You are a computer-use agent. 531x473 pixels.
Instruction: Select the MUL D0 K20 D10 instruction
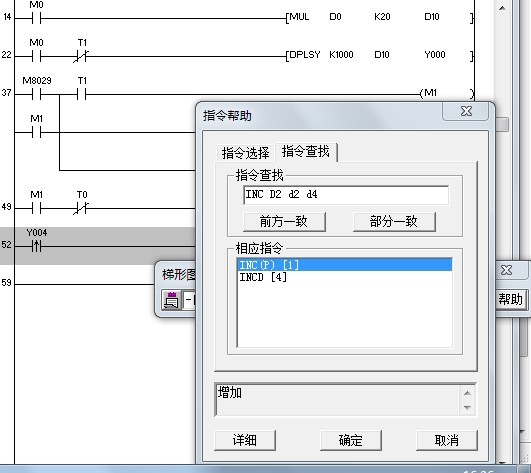pos(379,17)
